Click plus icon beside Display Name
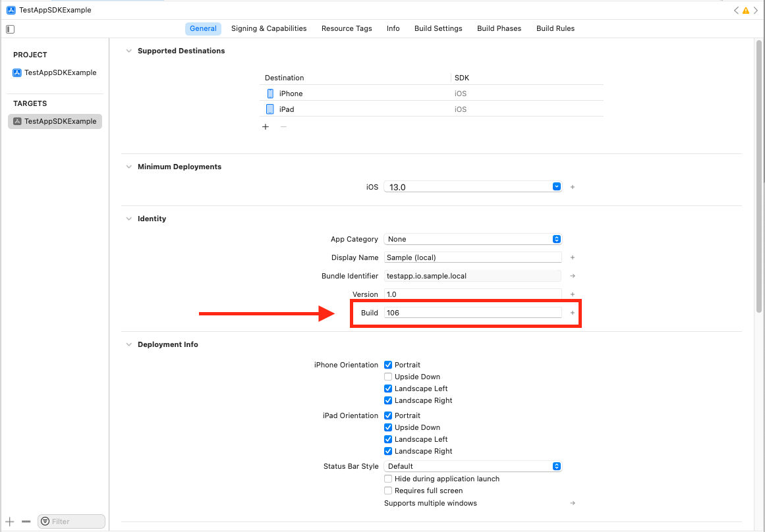 coord(572,257)
